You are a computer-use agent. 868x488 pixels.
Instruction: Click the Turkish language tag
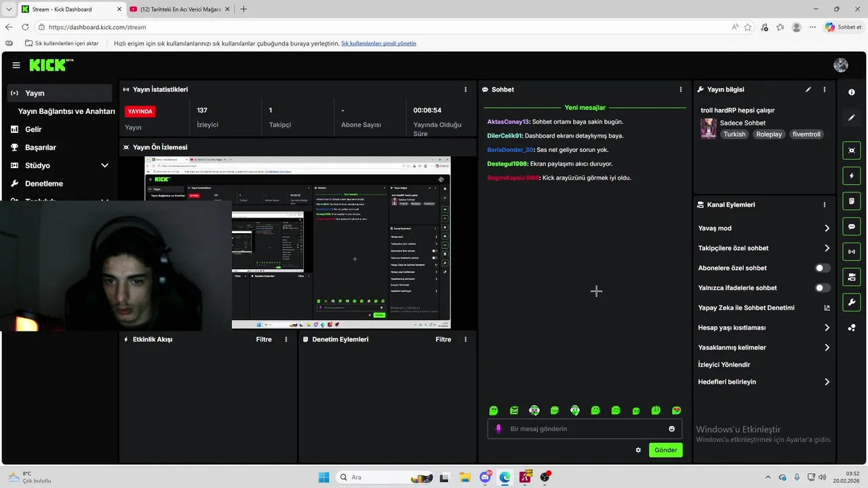coord(734,134)
